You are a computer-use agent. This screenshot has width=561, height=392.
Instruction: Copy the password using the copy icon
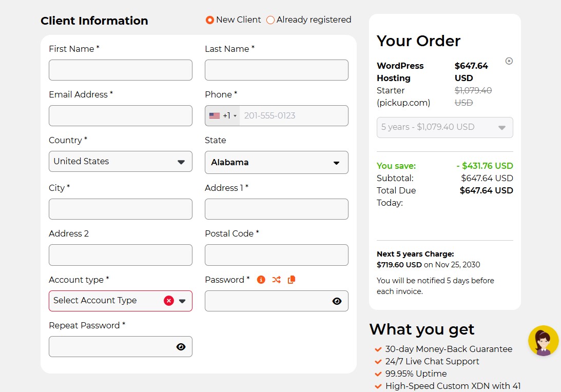pos(292,280)
